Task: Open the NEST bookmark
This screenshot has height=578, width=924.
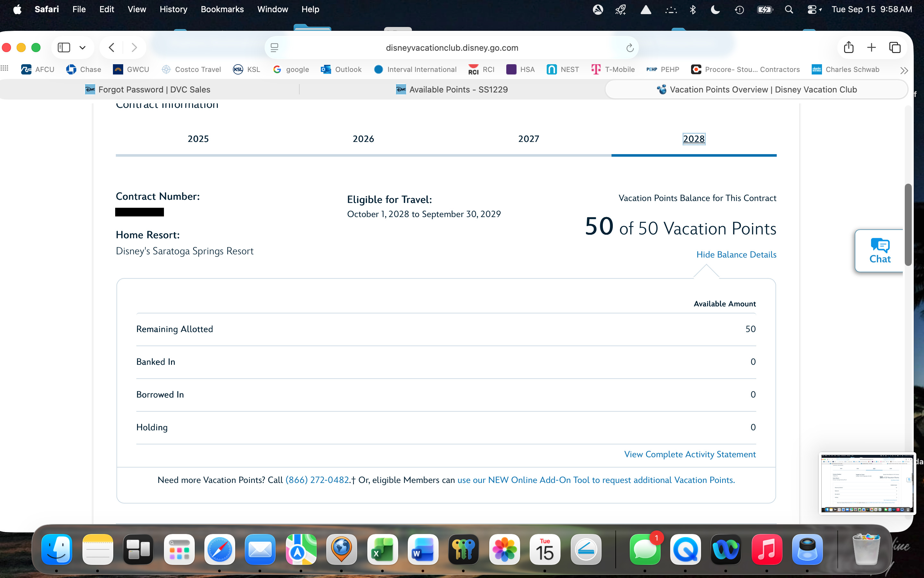Action: click(x=563, y=69)
